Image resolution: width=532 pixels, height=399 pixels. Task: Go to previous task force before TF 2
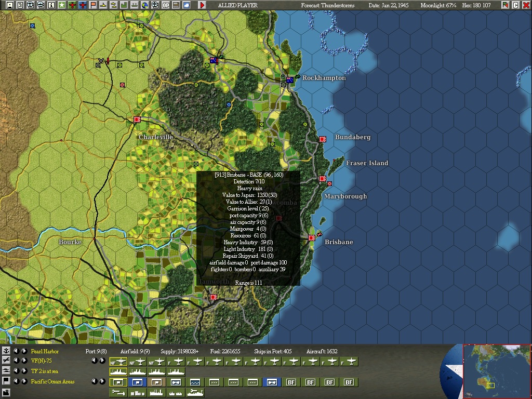click(x=16, y=371)
